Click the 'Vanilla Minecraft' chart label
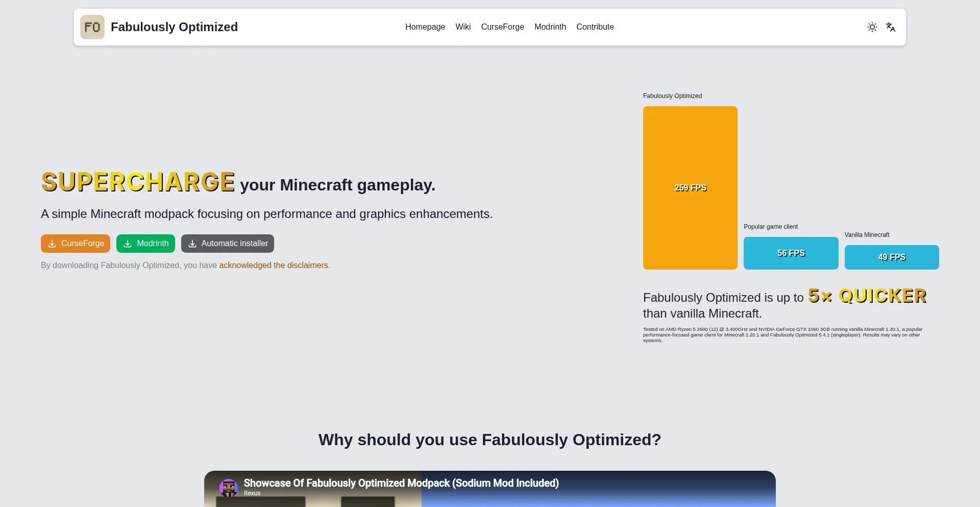This screenshot has width=980, height=507. (867, 235)
